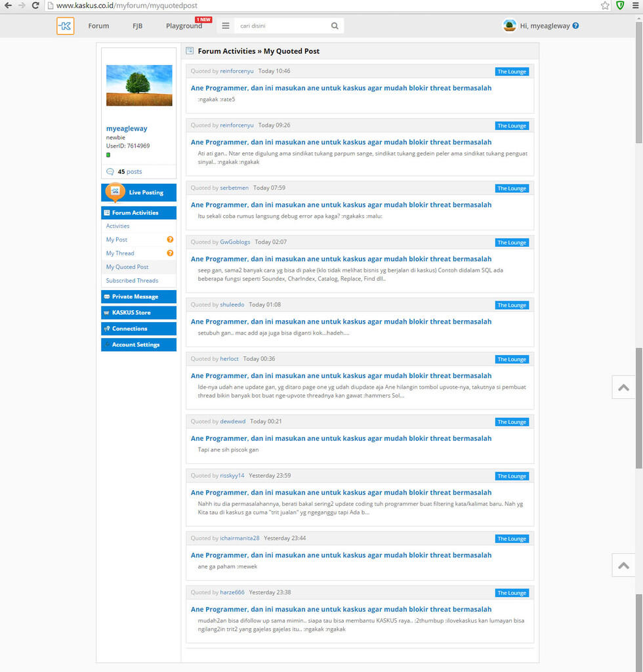Click the user avatar icon next to Hi, myeagleway

(509, 26)
